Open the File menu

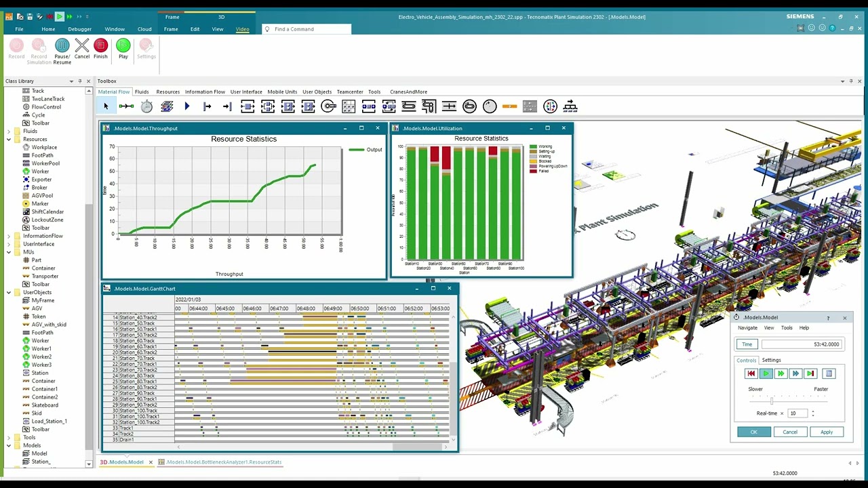tap(19, 29)
